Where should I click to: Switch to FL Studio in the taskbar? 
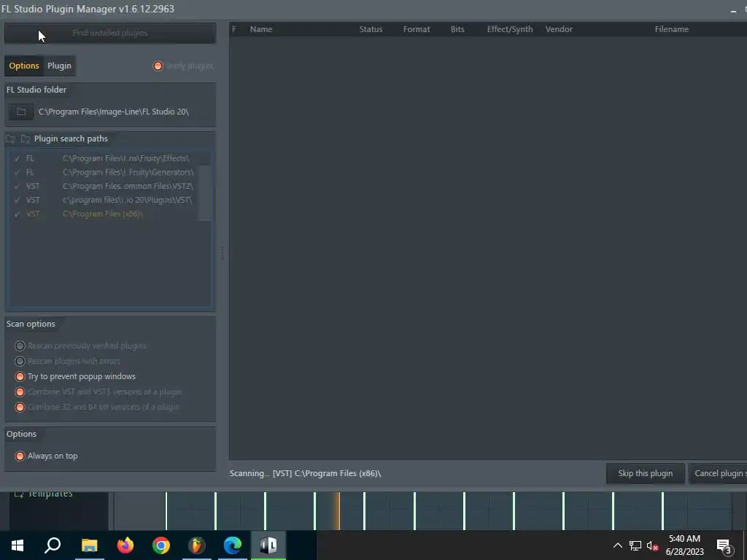point(197,545)
